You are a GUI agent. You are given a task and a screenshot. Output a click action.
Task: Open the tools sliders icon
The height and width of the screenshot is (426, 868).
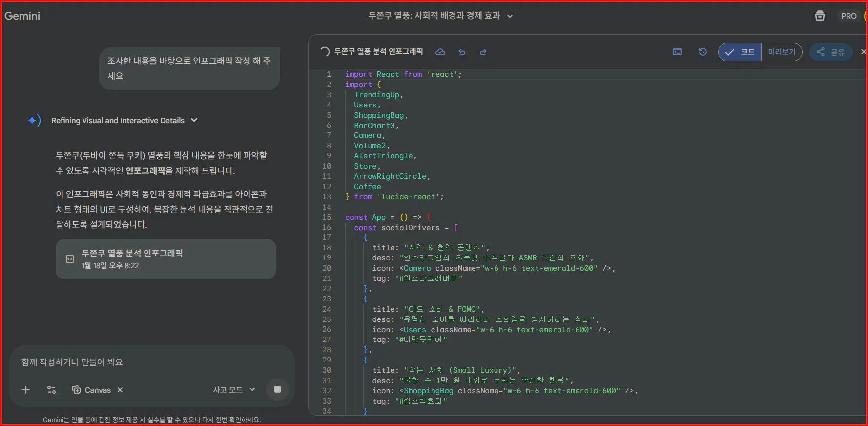(51, 390)
